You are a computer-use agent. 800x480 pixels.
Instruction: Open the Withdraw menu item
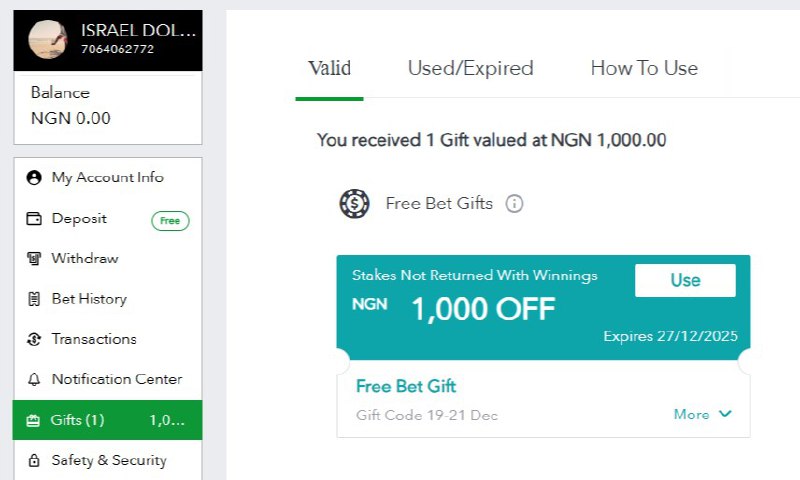tap(85, 259)
